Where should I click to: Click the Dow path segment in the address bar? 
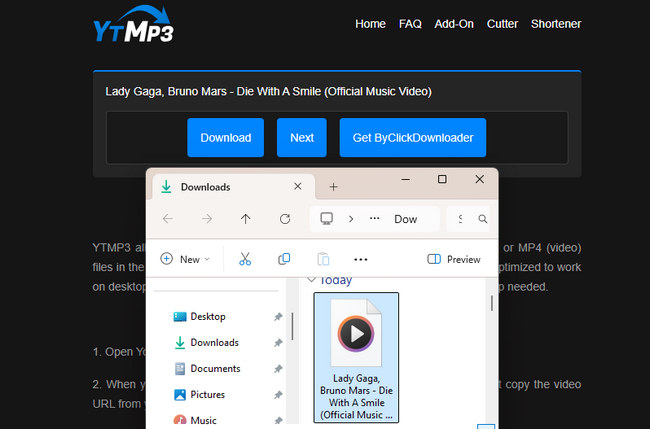[x=405, y=219]
